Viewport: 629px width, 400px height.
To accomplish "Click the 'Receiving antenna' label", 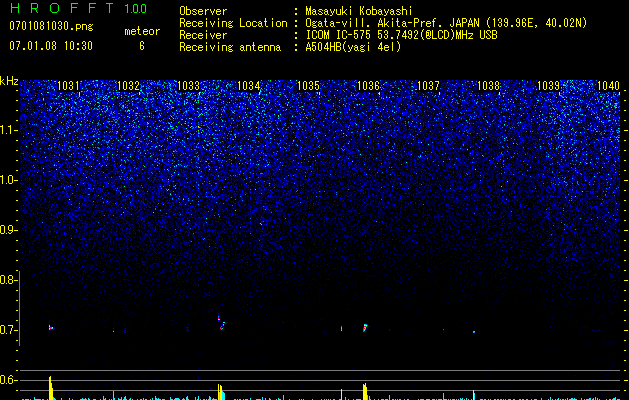I will point(230,47).
